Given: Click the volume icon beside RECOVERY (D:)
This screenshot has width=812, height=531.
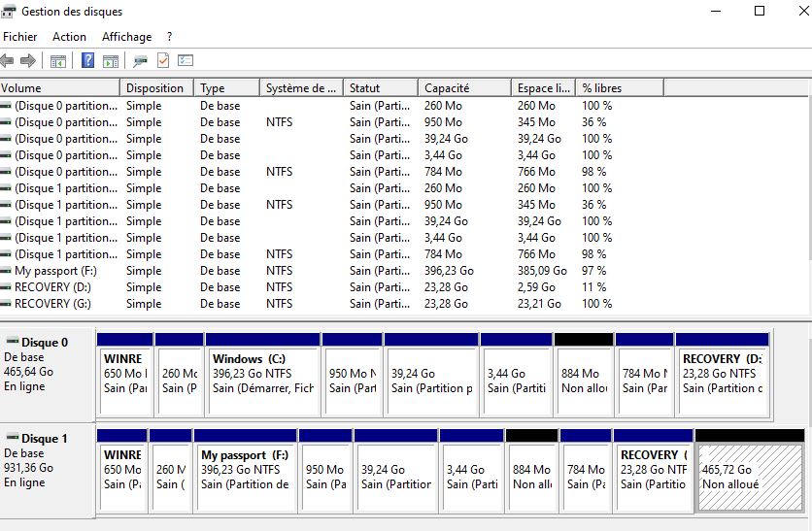Looking at the screenshot, I should (6, 287).
